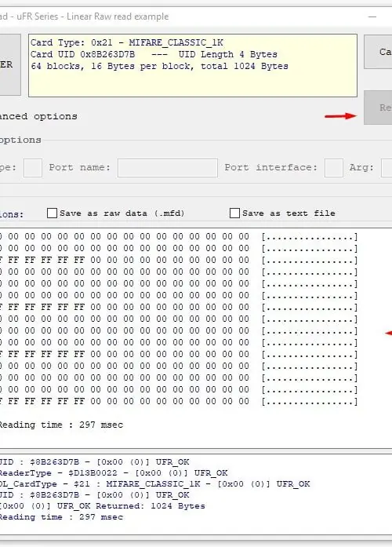Click the ASCII column of the hex dump
The height and width of the screenshot is (547, 392).
point(310,319)
